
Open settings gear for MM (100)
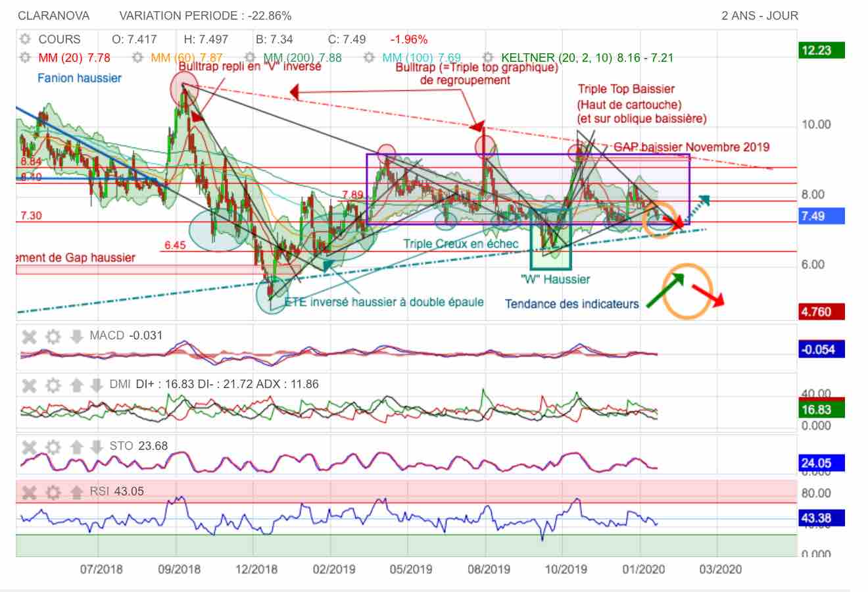(369, 58)
